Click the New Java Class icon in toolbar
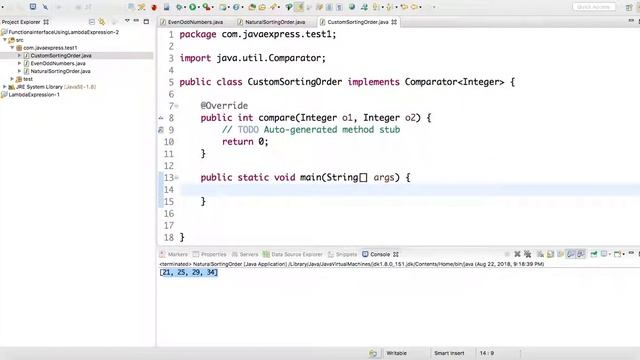640x360 pixels. [x=236, y=7]
